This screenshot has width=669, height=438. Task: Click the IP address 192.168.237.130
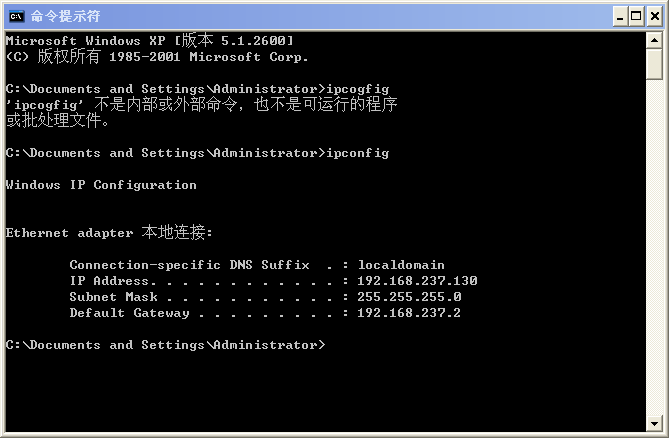tap(417, 281)
